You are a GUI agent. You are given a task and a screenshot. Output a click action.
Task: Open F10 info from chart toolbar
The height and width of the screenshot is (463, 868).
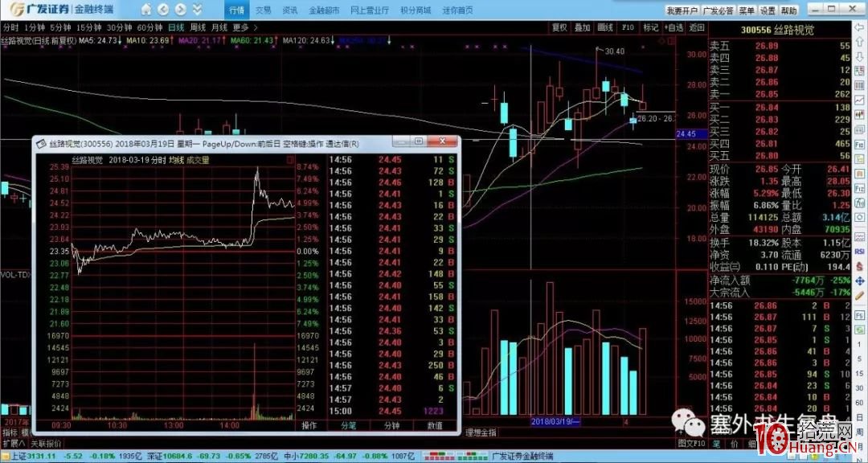pyautogui.click(x=628, y=27)
